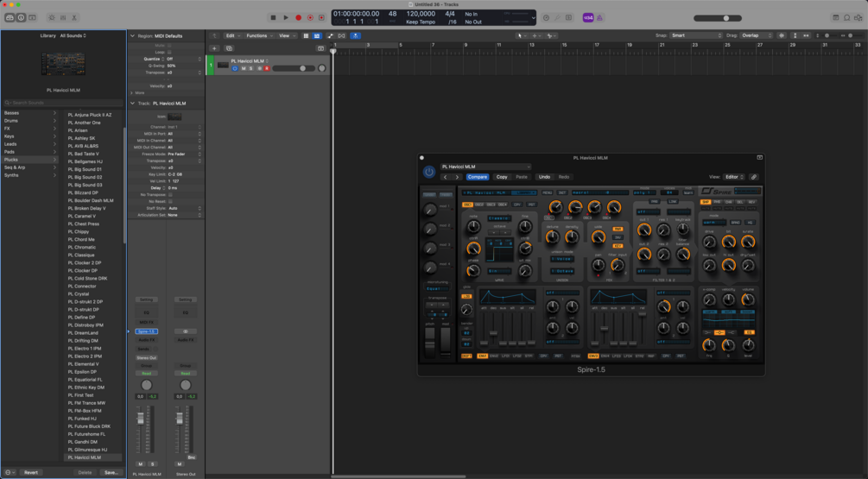Click the Save button in Library
This screenshot has width=868, height=479.
coord(111,472)
